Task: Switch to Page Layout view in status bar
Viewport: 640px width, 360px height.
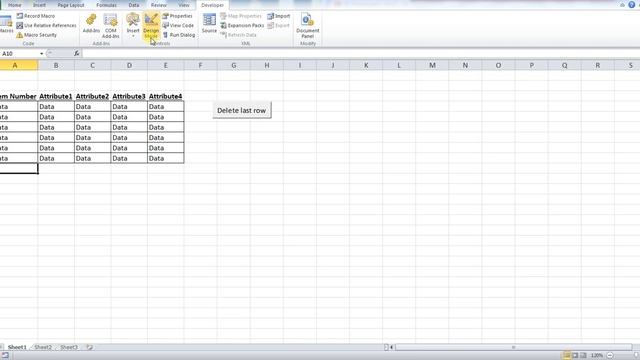Action: click(575, 356)
